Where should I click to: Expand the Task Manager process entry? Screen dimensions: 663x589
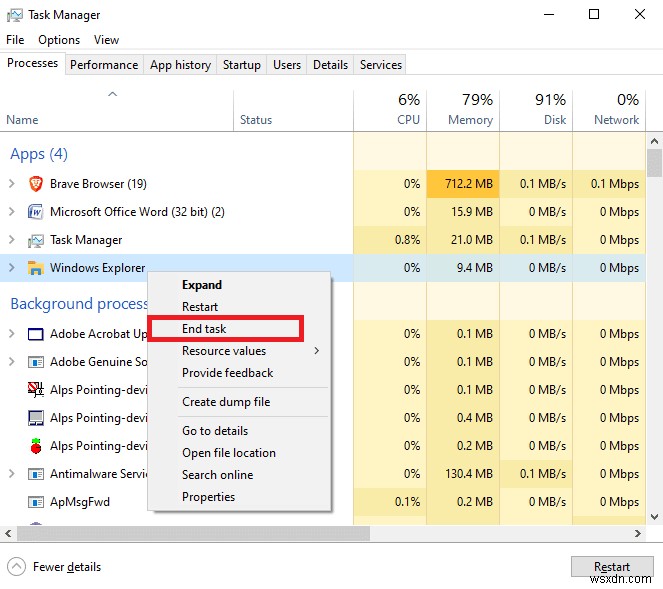pyautogui.click(x=12, y=240)
